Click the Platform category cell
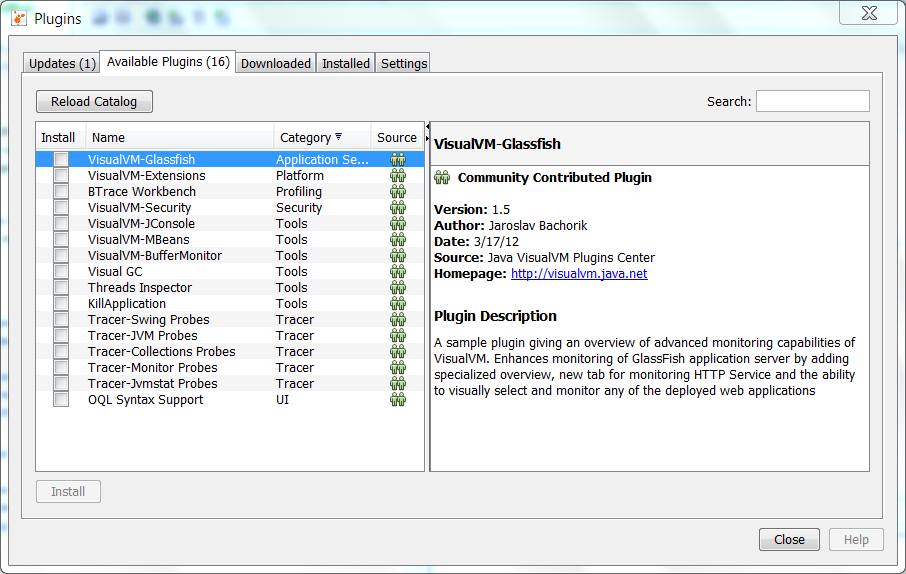Screen dimensions: 906x574 299,176
